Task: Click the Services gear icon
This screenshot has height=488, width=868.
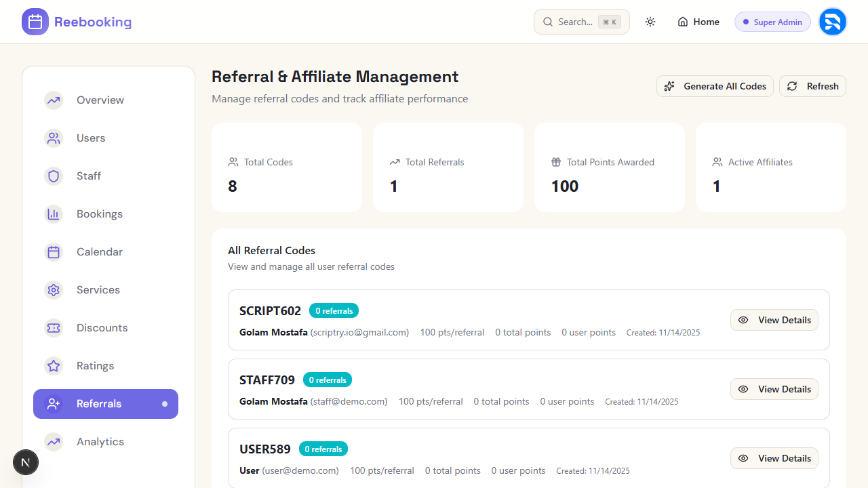Action: pos(54,290)
